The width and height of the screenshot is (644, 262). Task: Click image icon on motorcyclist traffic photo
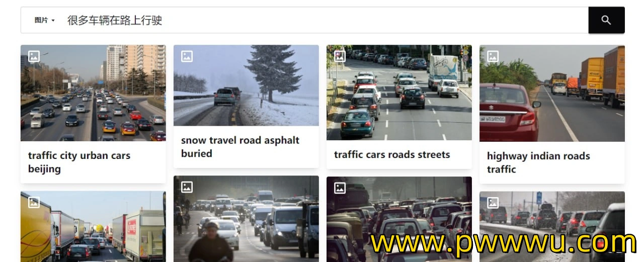coord(187,187)
